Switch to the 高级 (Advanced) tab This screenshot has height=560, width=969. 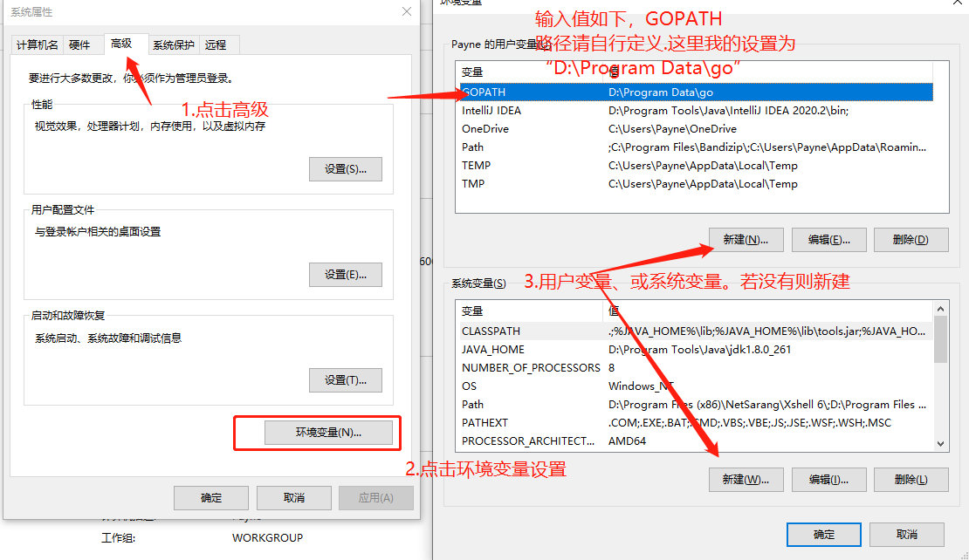coord(120,44)
